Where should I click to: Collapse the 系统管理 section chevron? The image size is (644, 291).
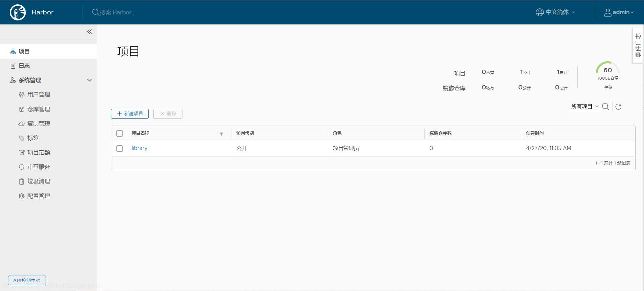90,80
